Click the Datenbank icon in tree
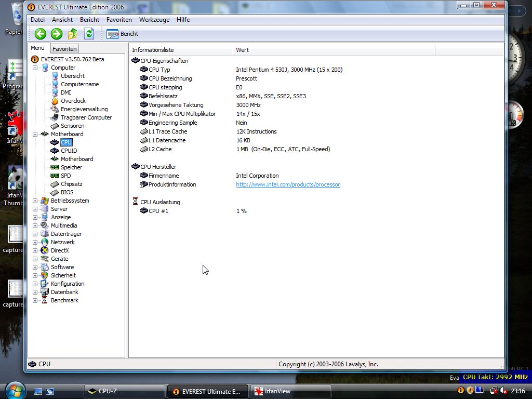Viewport: 532px width, 399px height. tap(45, 292)
